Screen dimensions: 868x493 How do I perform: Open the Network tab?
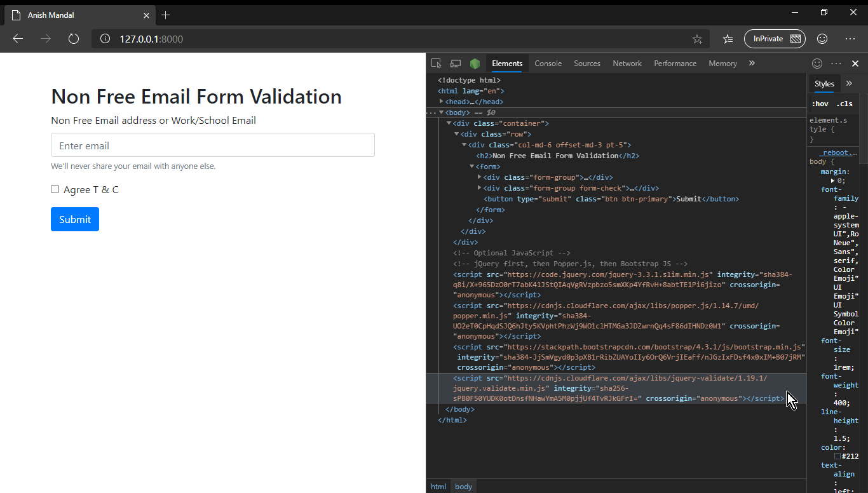pyautogui.click(x=627, y=63)
